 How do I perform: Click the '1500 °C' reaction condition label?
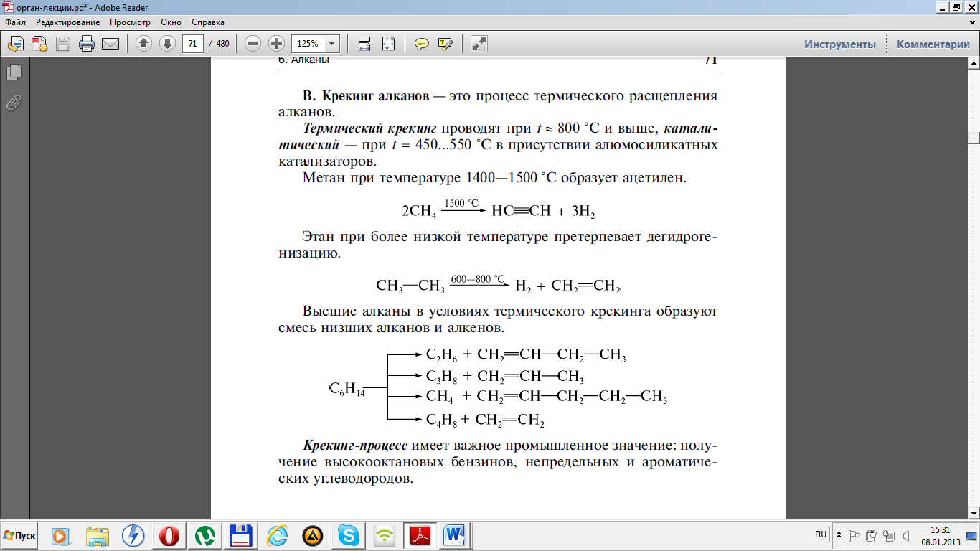(x=461, y=204)
